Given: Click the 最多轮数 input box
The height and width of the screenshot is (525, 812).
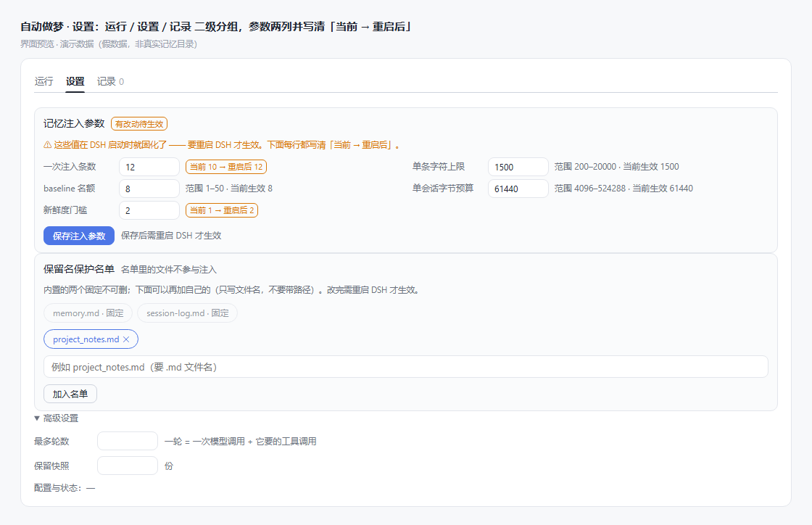Looking at the screenshot, I should pyautogui.click(x=128, y=441).
